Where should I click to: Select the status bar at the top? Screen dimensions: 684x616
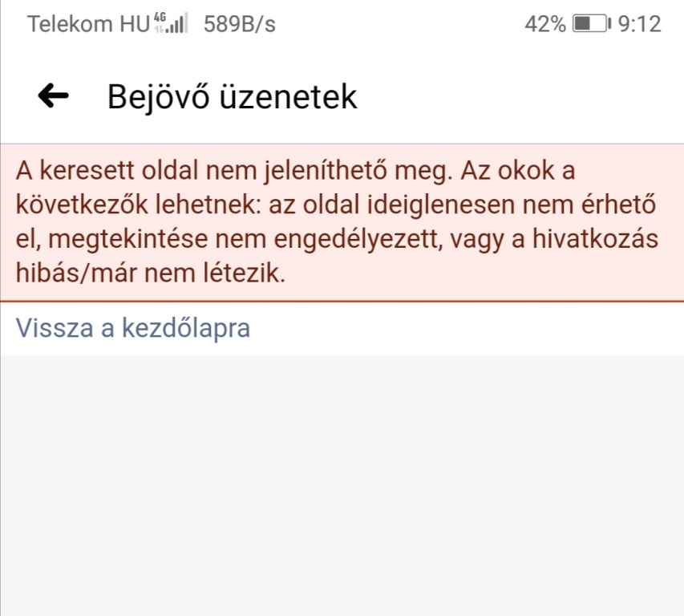(342, 22)
